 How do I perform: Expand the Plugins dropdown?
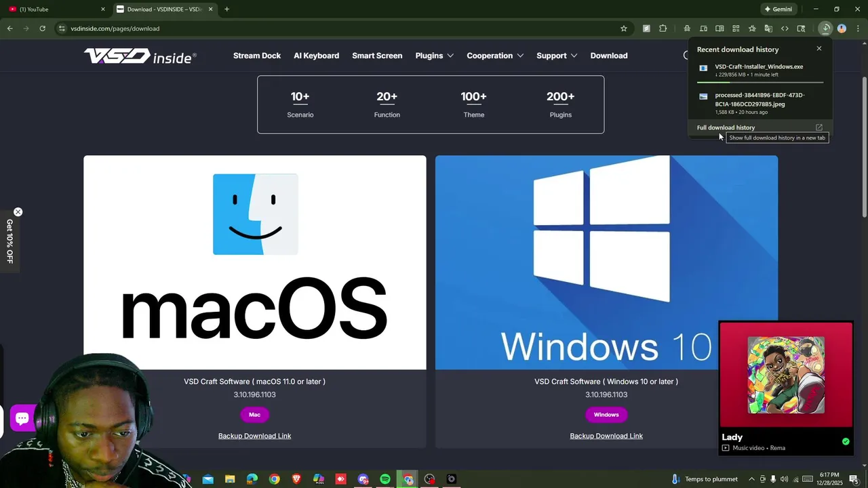click(x=435, y=56)
